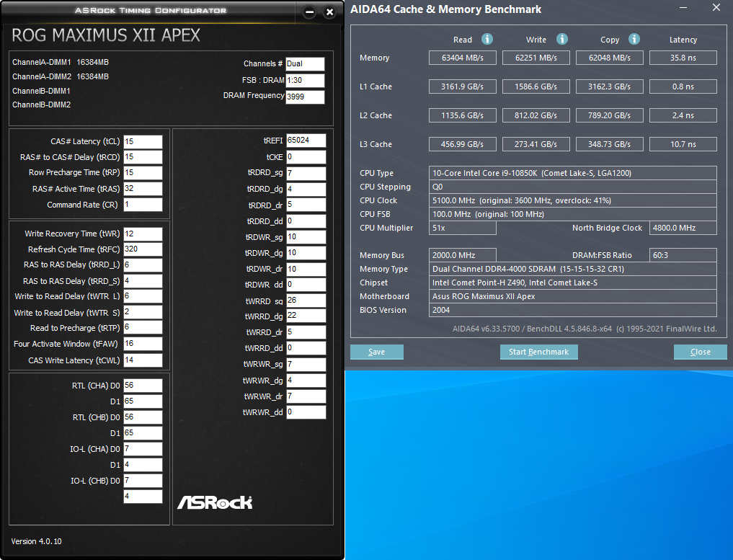Click the DRAM Frequency field
The height and width of the screenshot is (560, 733).
306,97
